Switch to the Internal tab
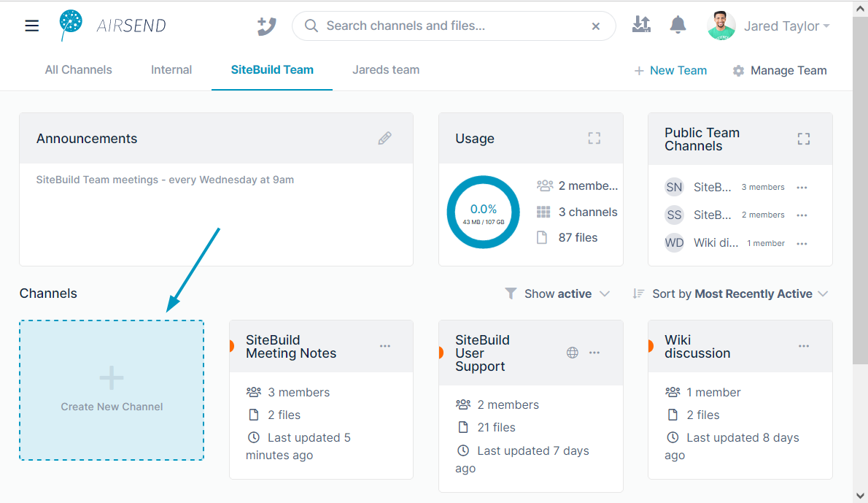This screenshot has height=503, width=868. tap(171, 70)
